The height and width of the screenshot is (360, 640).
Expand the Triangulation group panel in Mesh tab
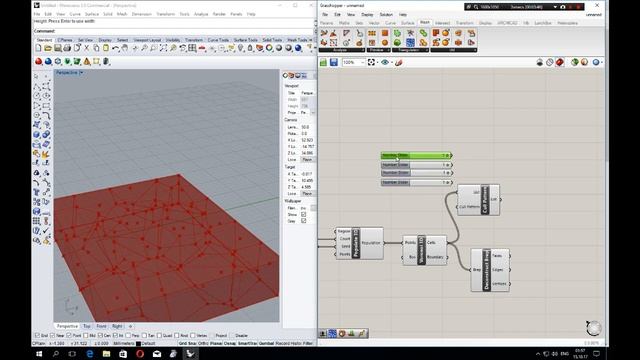(410, 50)
